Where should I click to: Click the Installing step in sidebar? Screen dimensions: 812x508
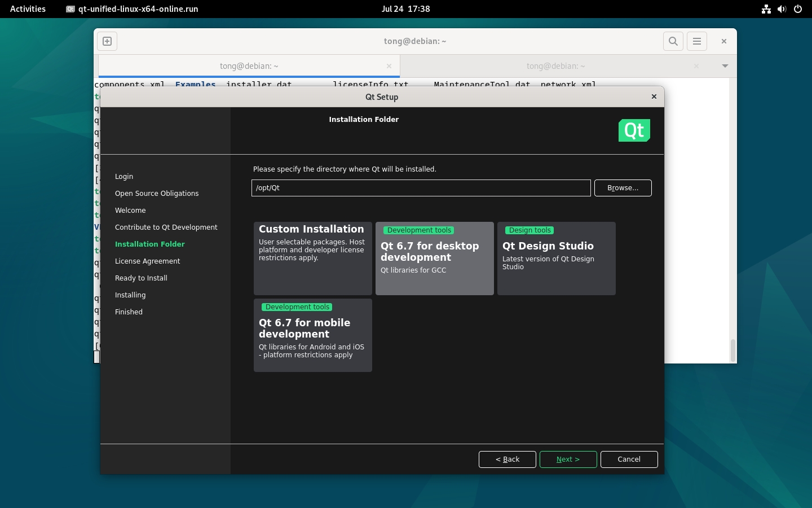pyautogui.click(x=130, y=295)
